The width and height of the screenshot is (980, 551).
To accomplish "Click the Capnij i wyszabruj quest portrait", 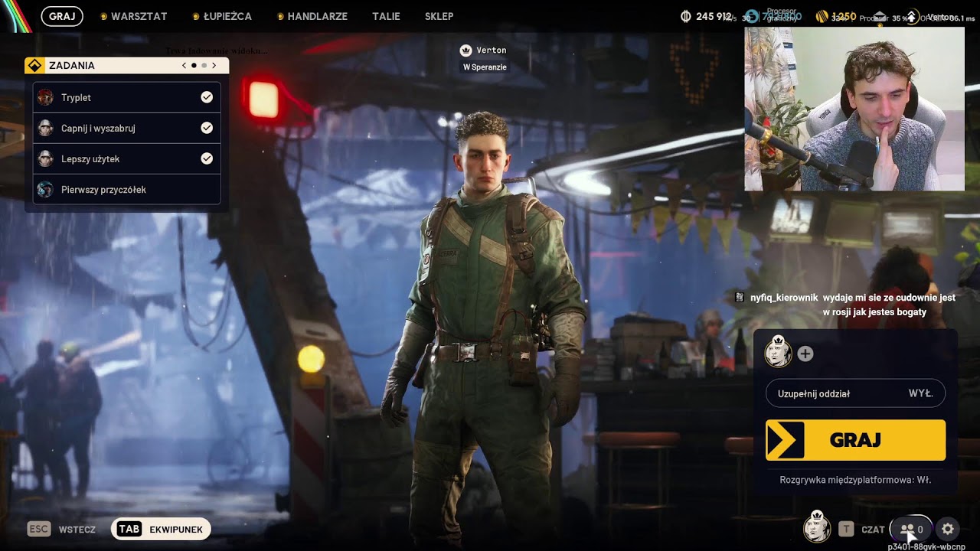I will [45, 128].
